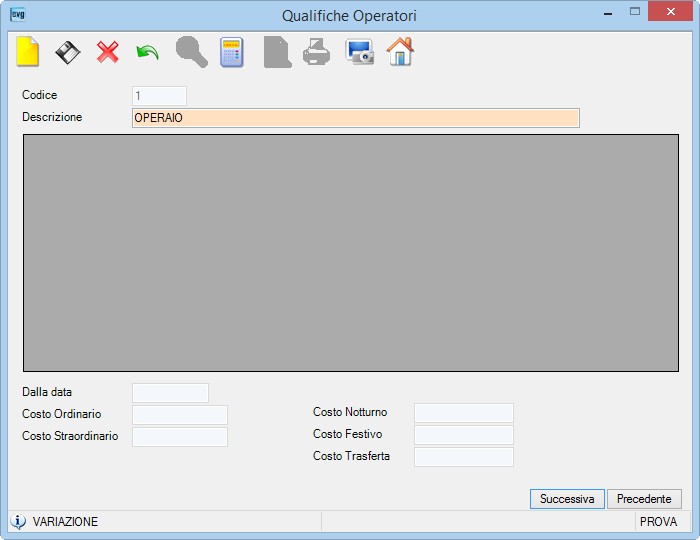700x540 pixels.
Task: Delete record using red X icon
Action: [x=108, y=52]
